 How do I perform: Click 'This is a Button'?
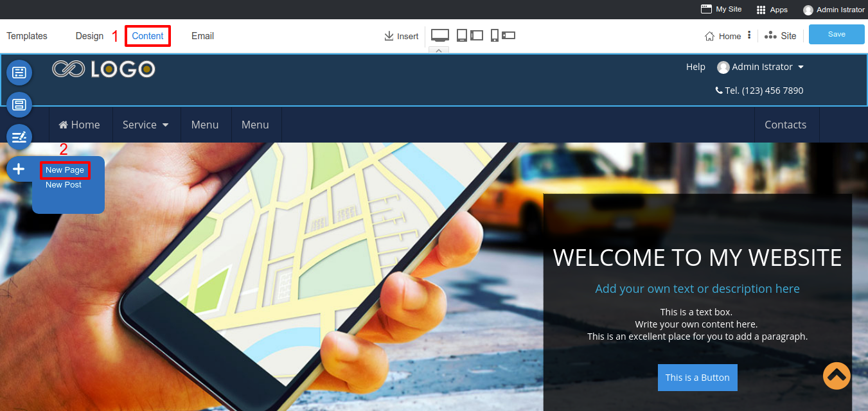click(698, 378)
